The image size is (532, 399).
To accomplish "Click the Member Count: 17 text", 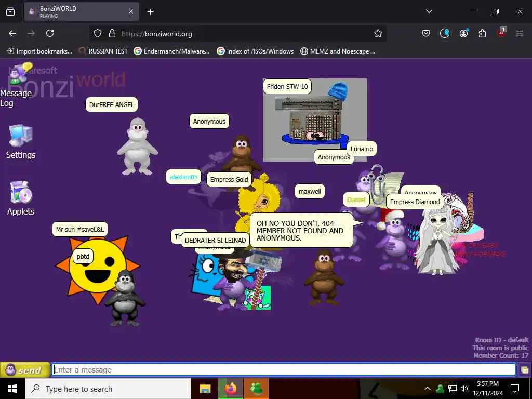I will [x=501, y=355].
